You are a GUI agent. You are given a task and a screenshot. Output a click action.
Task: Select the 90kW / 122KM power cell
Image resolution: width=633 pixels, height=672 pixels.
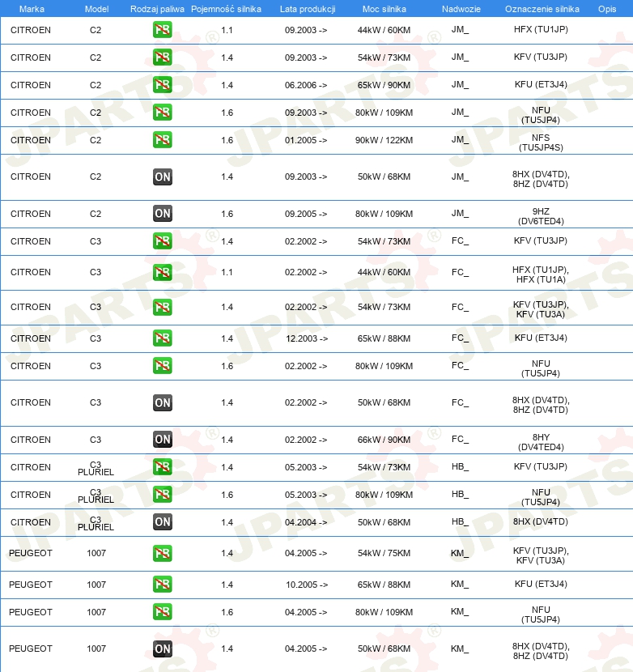(x=384, y=140)
